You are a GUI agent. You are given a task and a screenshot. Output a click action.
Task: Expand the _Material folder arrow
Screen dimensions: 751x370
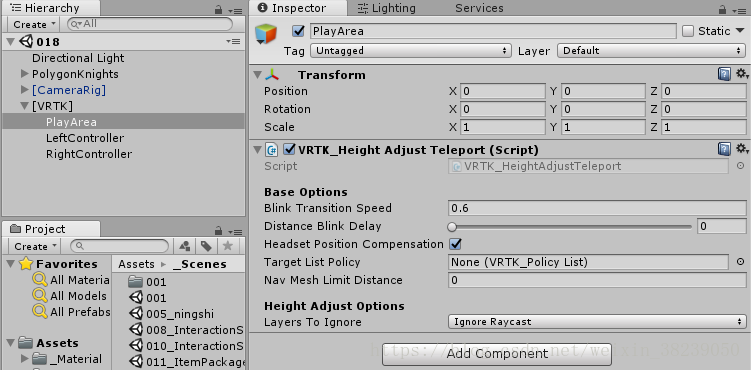pos(25,359)
